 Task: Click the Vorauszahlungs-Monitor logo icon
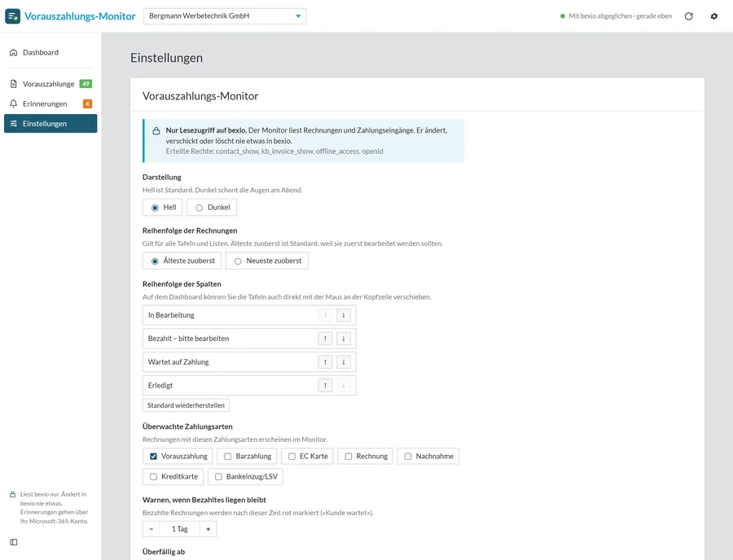pos(12,16)
